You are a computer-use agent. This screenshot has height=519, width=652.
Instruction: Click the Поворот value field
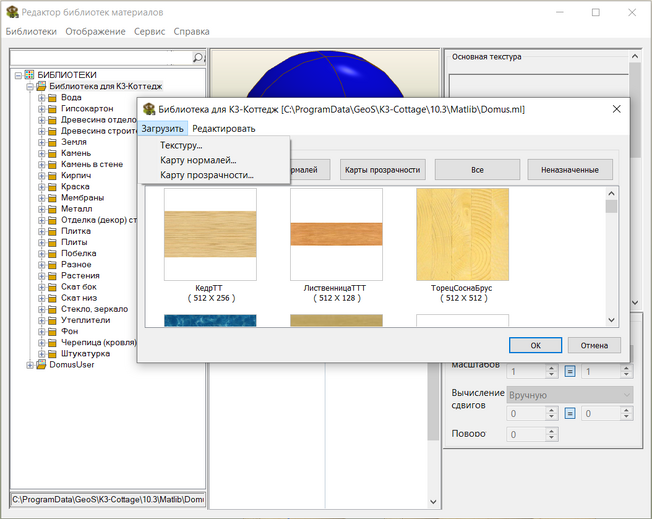click(x=526, y=434)
